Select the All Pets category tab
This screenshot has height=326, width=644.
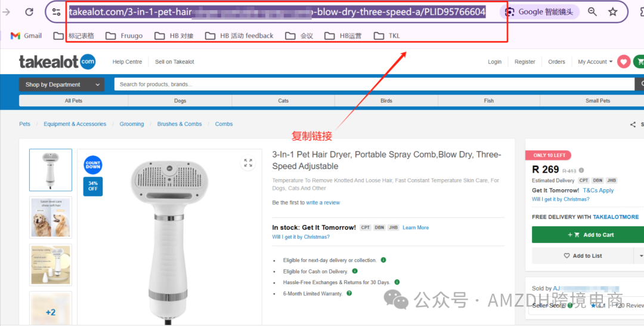pos(73,101)
